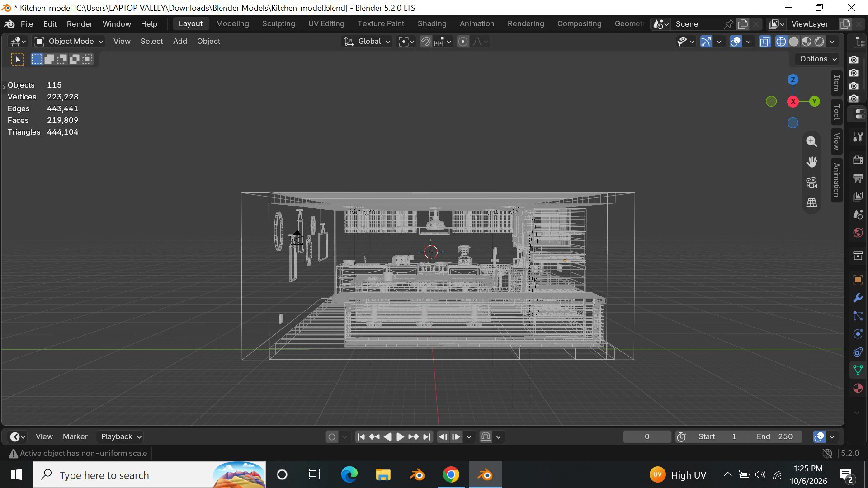The height and width of the screenshot is (488, 868).
Task: Open the Render properties tab icon
Action: pyautogui.click(x=858, y=160)
